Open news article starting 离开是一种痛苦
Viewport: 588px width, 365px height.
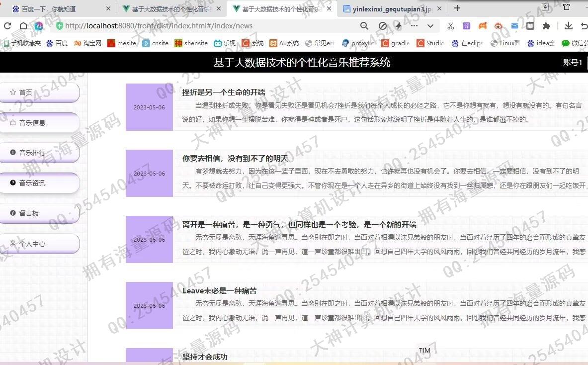click(299, 224)
